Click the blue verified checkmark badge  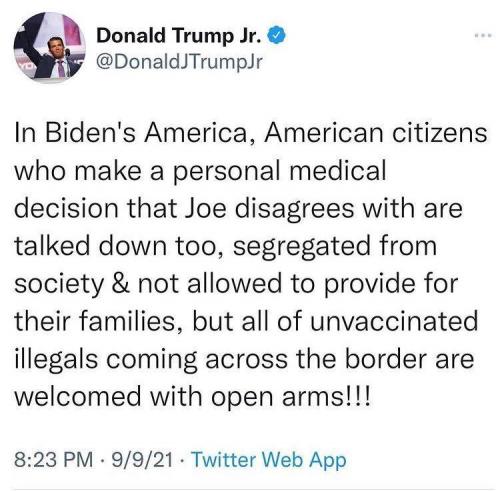point(277,35)
